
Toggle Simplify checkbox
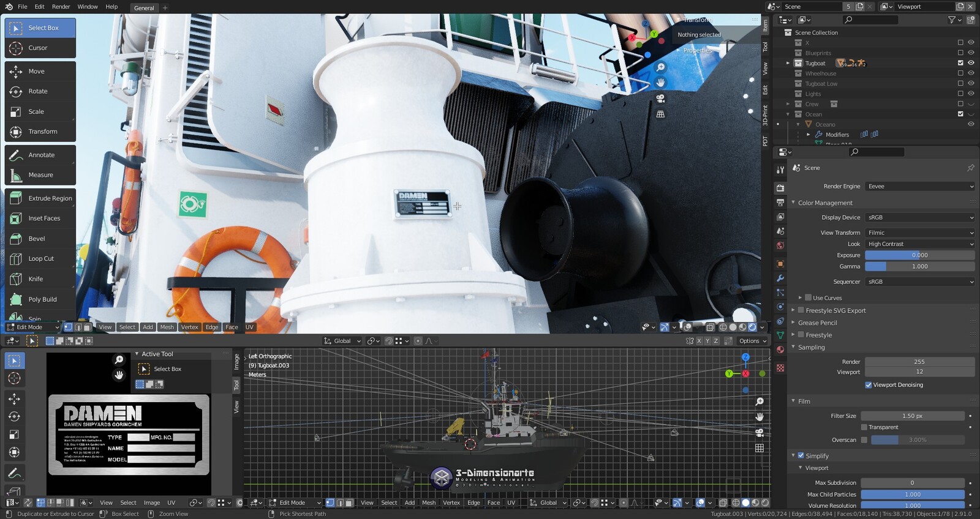click(x=801, y=455)
